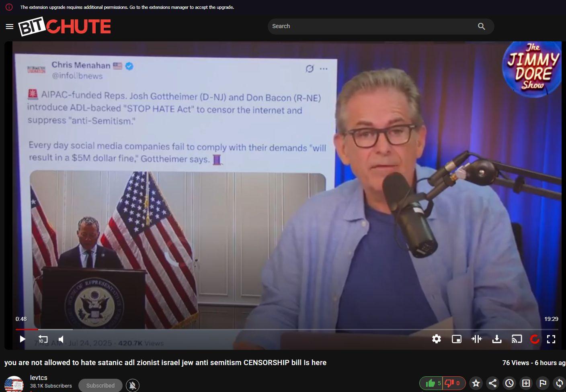566x392 pixels.
Task: Add video to a playlist
Action: [526, 383]
